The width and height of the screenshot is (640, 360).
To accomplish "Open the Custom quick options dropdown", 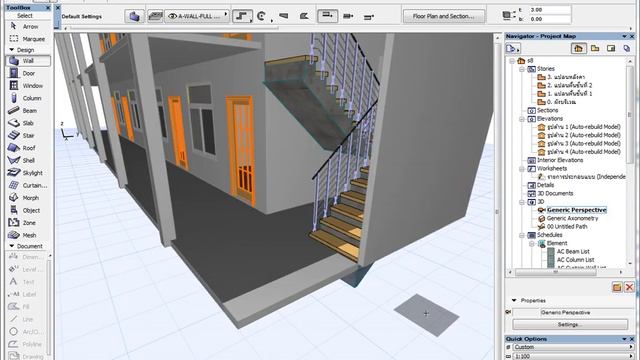I will click(573, 347).
